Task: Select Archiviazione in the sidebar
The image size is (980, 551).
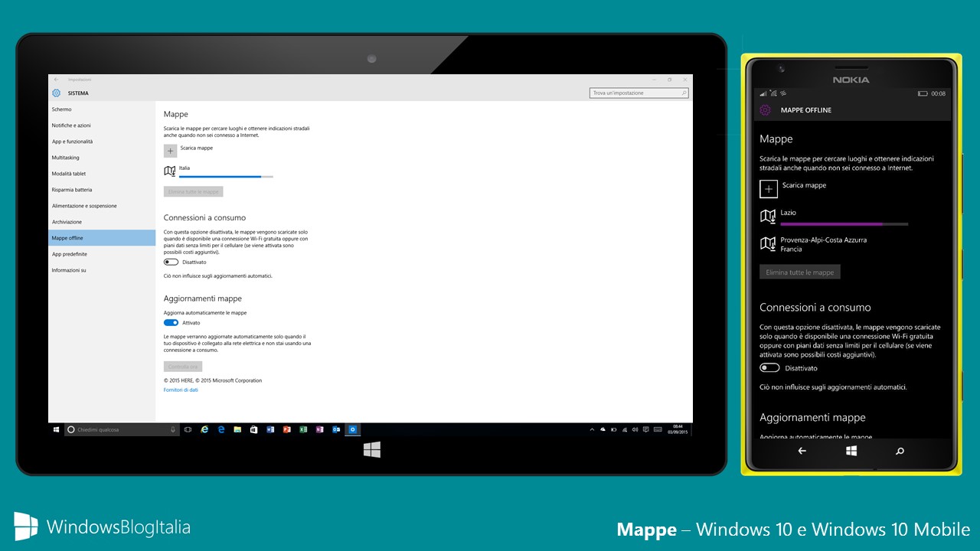Action: point(102,222)
